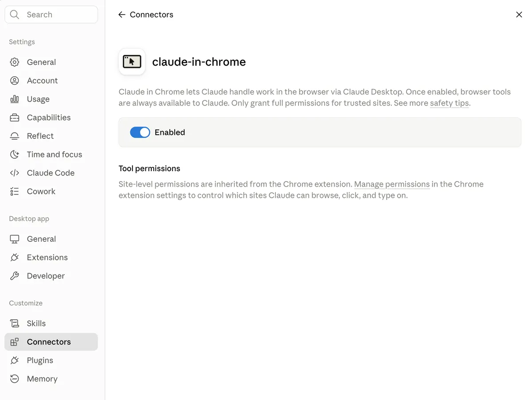Screen dimensions: 532x400
Task: Select Capabilities in the sidebar
Action: pos(51,118)
